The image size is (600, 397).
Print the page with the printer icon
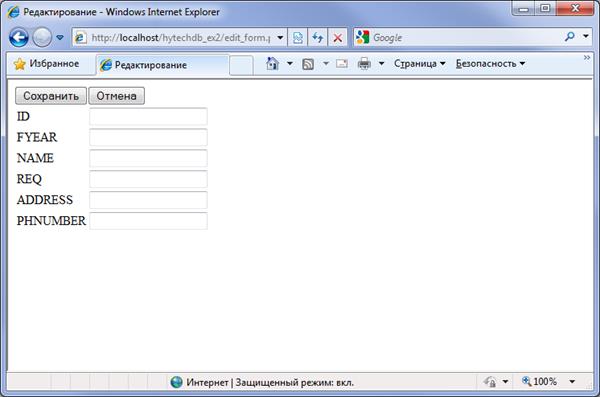coord(364,64)
